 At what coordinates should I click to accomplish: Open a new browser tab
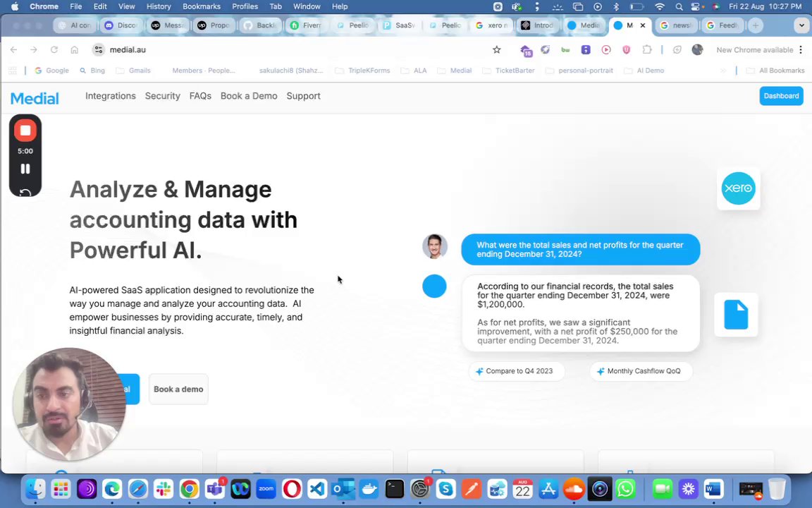(756, 25)
